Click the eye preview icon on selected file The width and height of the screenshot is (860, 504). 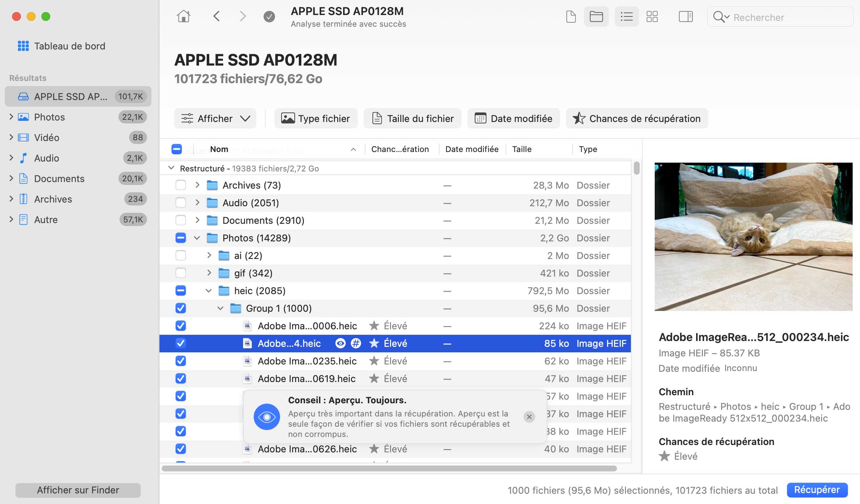tap(341, 344)
